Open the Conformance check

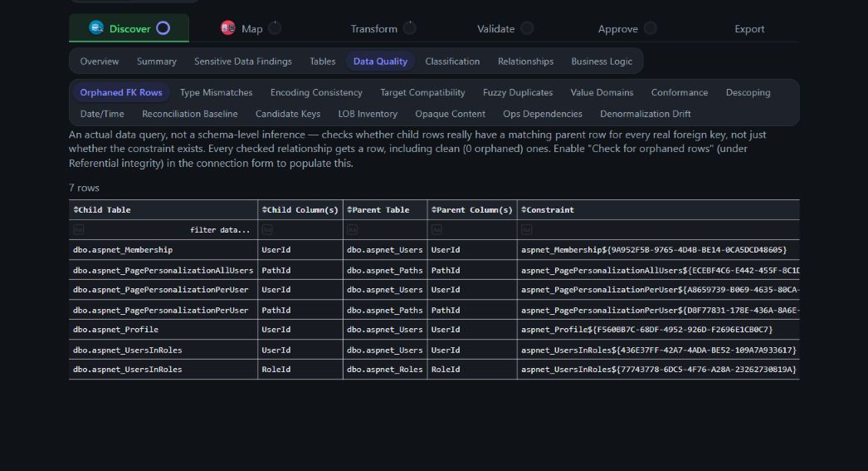680,92
